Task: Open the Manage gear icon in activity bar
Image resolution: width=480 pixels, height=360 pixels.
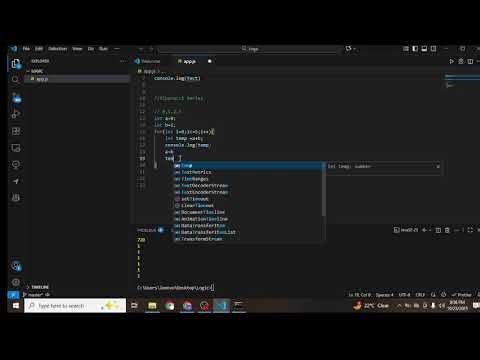Action: pos(16,283)
